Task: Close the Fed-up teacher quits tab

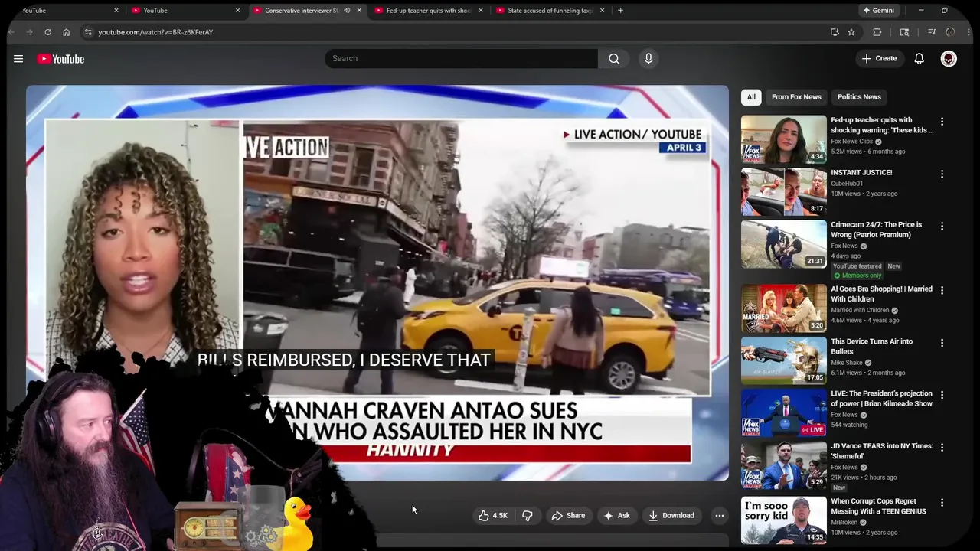Action: (x=481, y=11)
